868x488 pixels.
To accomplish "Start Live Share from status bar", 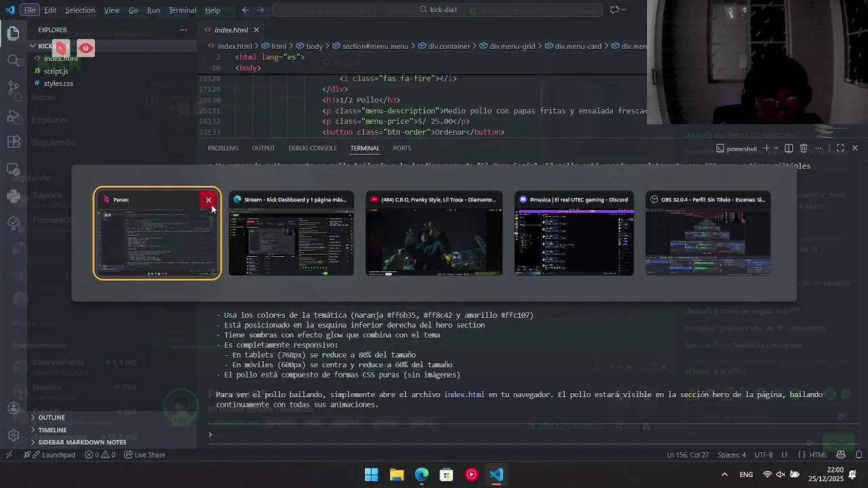I will pyautogui.click(x=144, y=455).
